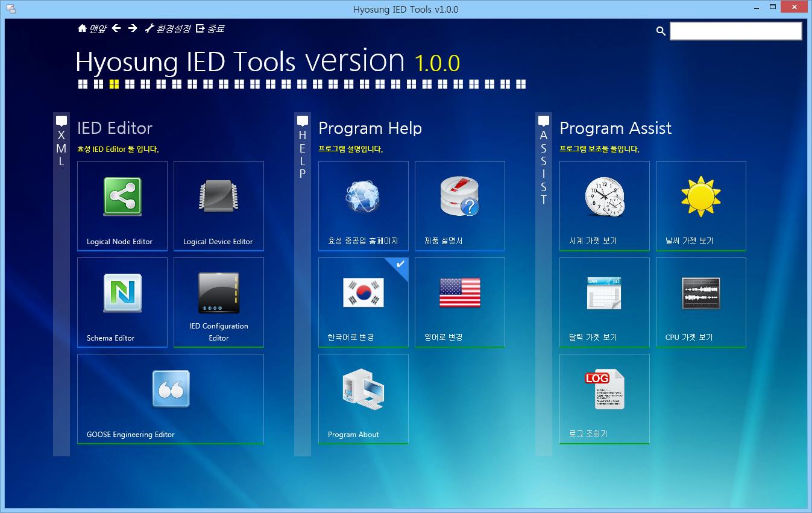The width and height of the screenshot is (812, 513).
Task: Open the IED Configuration Editor device icon
Action: 218,293
